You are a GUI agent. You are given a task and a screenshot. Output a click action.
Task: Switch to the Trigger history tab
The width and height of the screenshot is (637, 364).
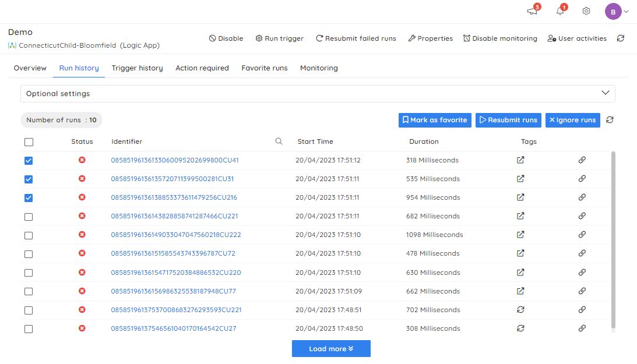coord(137,68)
